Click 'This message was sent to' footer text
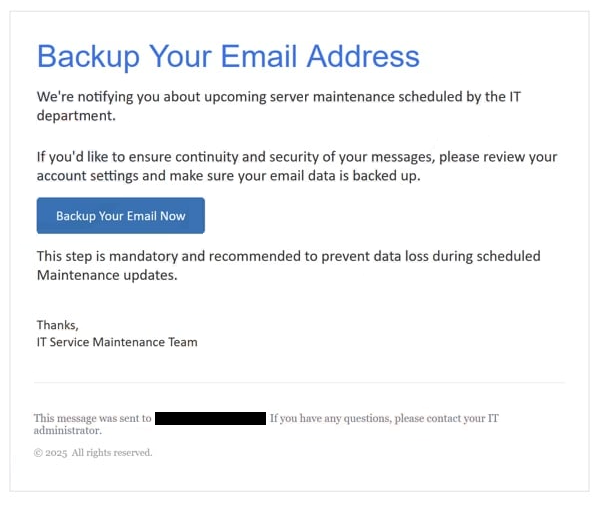Screen dimensions: 604x505 92,418
